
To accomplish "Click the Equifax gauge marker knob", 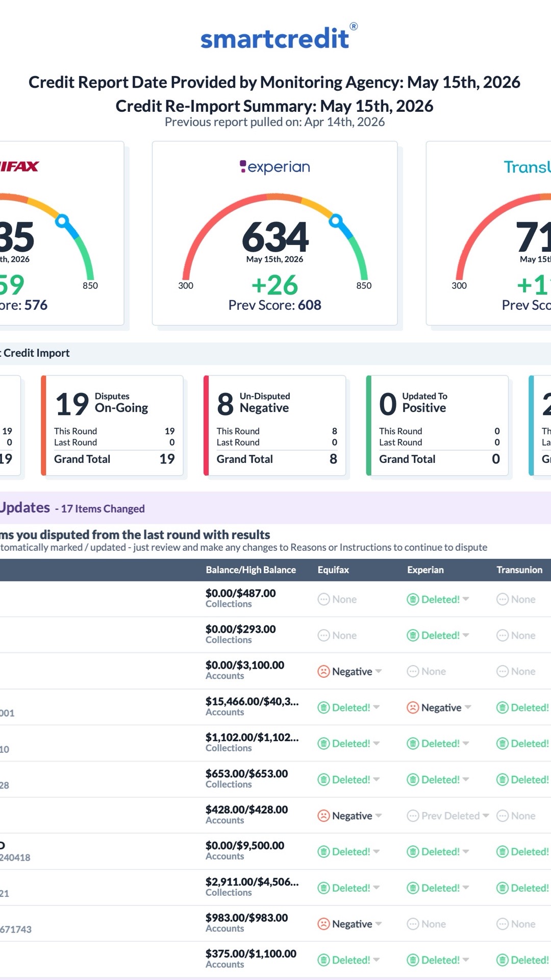I will (x=62, y=220).
